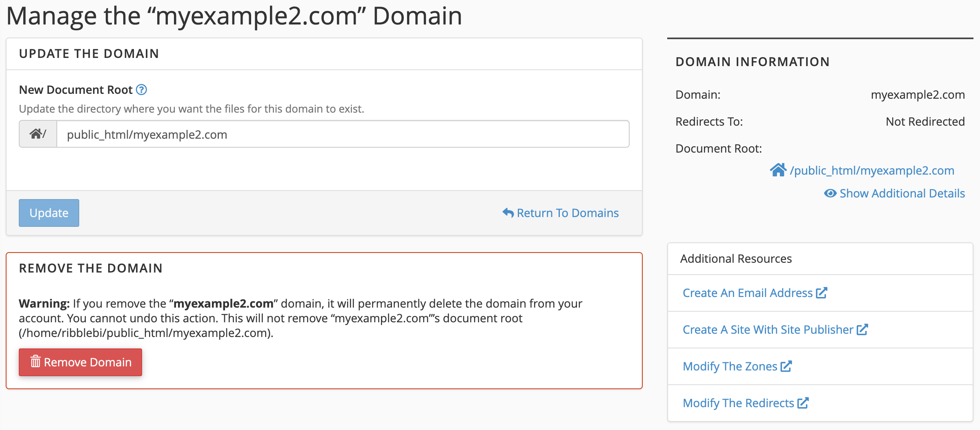Image resolution: width=980 pixels, height=430 pixels.
Task: Go back via Return To Domains text
Action: pyautogui.click(x=568, y=213)
